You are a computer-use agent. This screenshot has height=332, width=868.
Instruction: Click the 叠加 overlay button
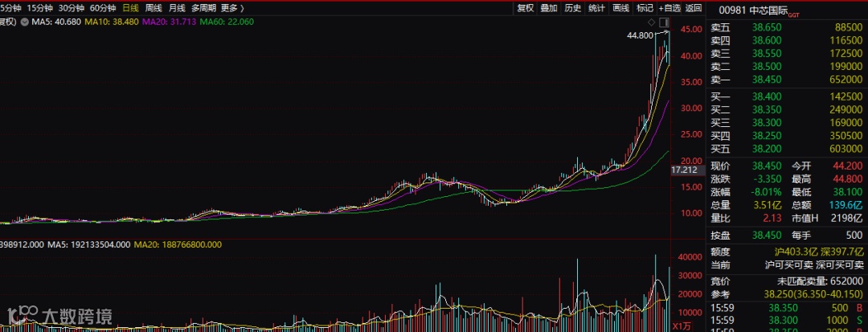click(x=549, y=8)
